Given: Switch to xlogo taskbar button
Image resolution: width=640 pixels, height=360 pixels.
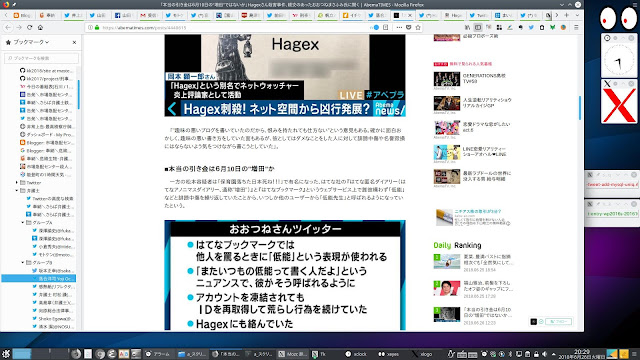Looking at the screenshot, I should coord(422,354).
